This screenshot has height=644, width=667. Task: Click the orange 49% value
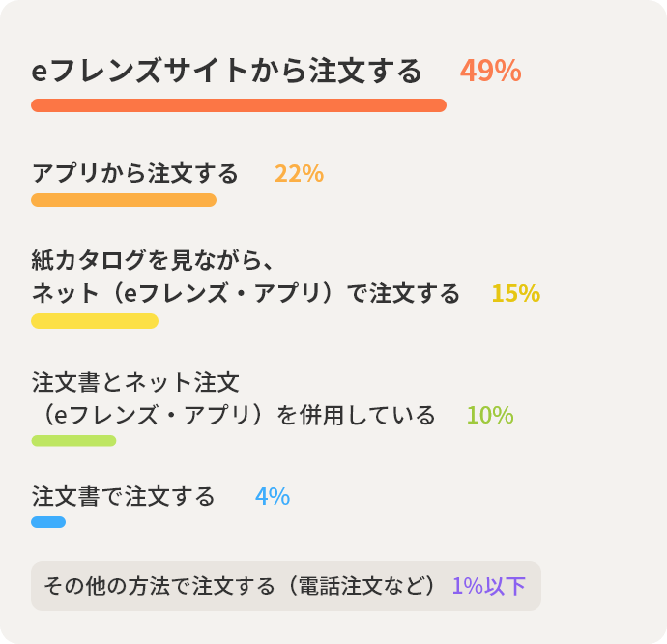point(490,72)
